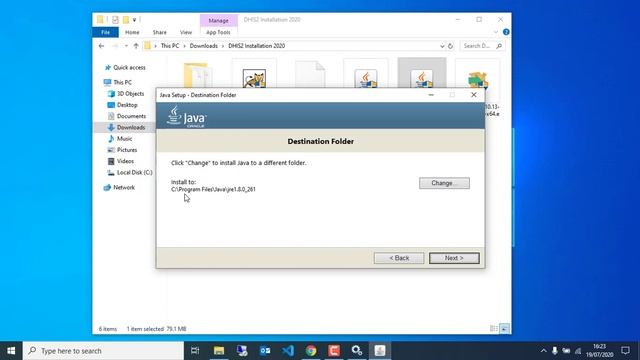
Task: Open the View ribbon tab
Action: pos(186,32)
